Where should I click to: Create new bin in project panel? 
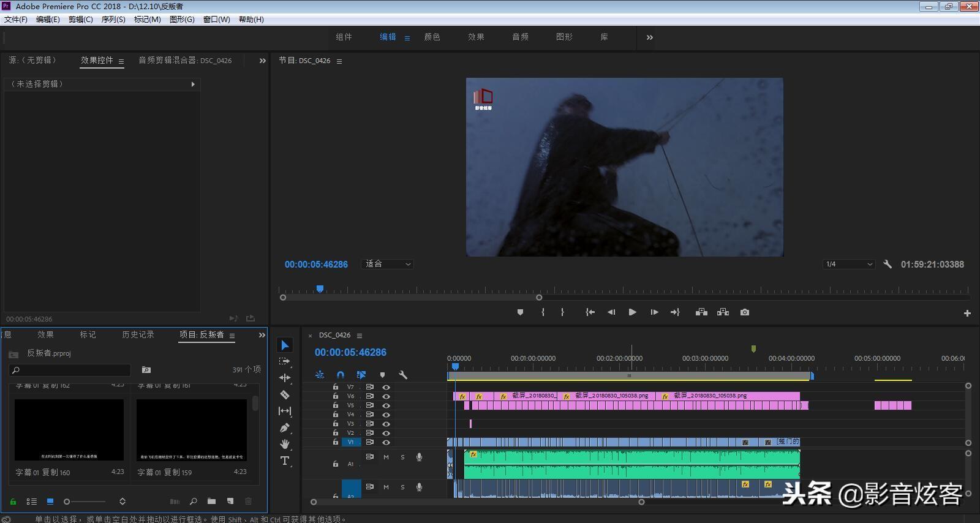[x=211, y=501]
